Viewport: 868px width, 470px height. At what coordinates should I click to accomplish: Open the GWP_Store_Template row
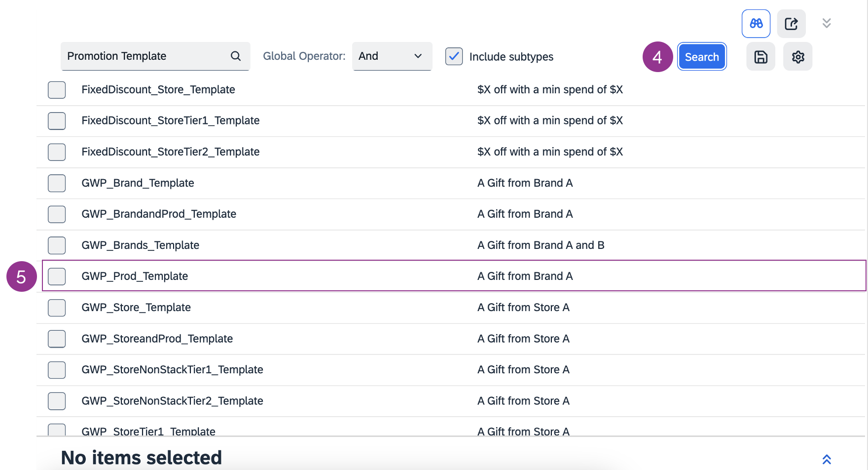136,308
